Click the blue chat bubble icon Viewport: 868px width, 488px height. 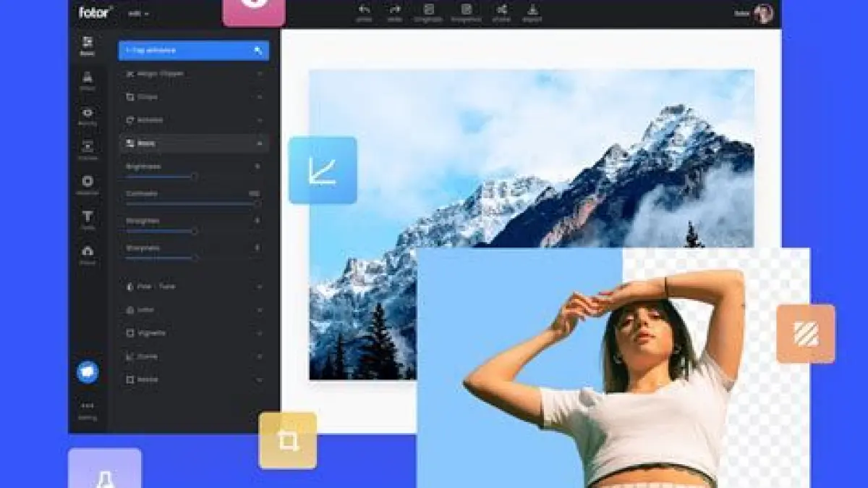[x=88, y=371]
